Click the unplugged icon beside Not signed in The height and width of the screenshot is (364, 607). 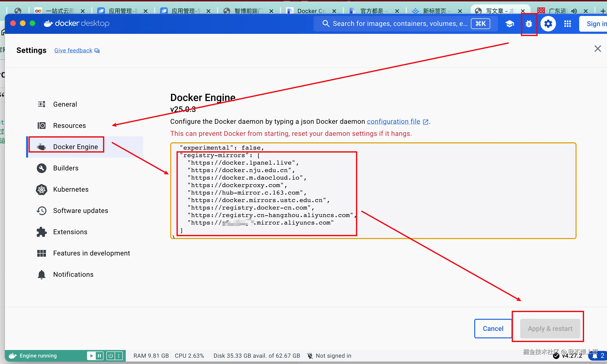tap(310, 356)
